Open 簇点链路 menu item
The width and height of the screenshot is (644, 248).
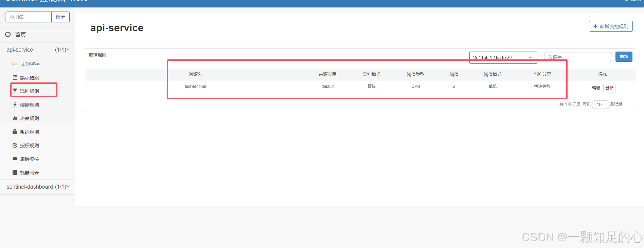tap(29, 78)
